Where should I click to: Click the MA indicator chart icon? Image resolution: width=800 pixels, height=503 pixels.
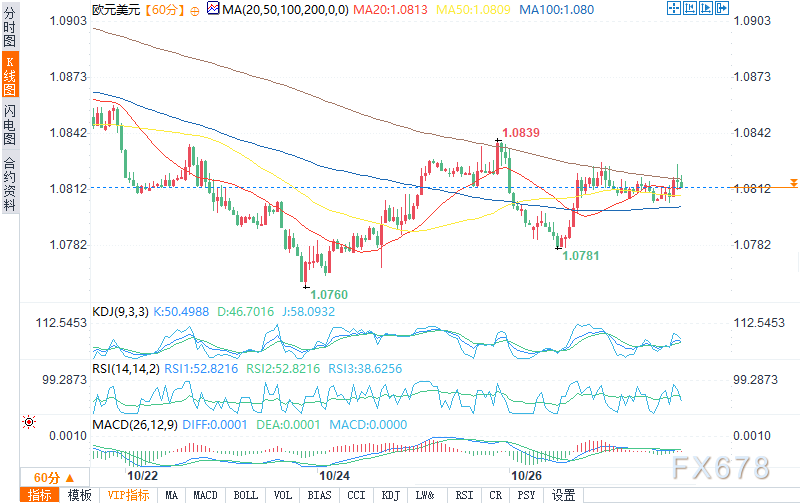point(214,8)
